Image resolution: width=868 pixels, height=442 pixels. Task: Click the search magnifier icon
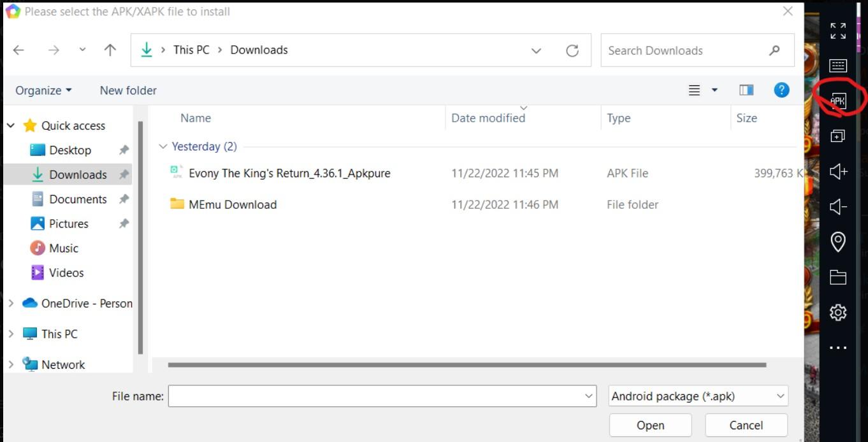click(x=774, y=50)
